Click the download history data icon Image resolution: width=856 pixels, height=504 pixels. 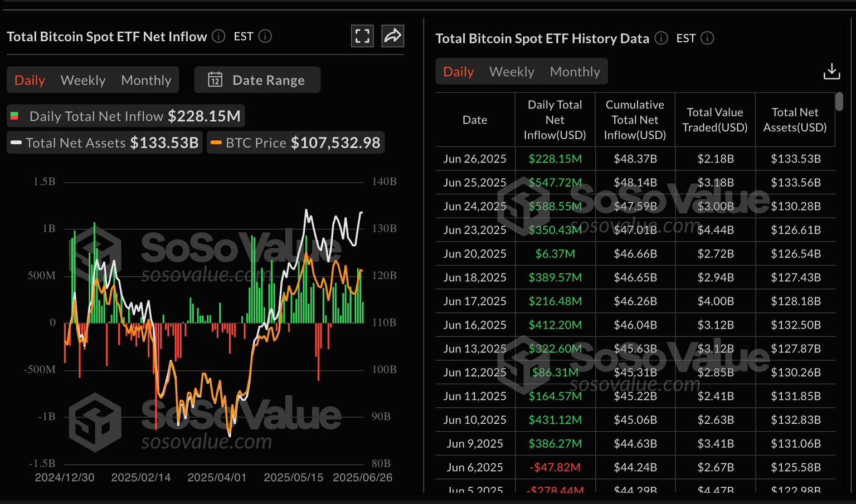(831, 71)
